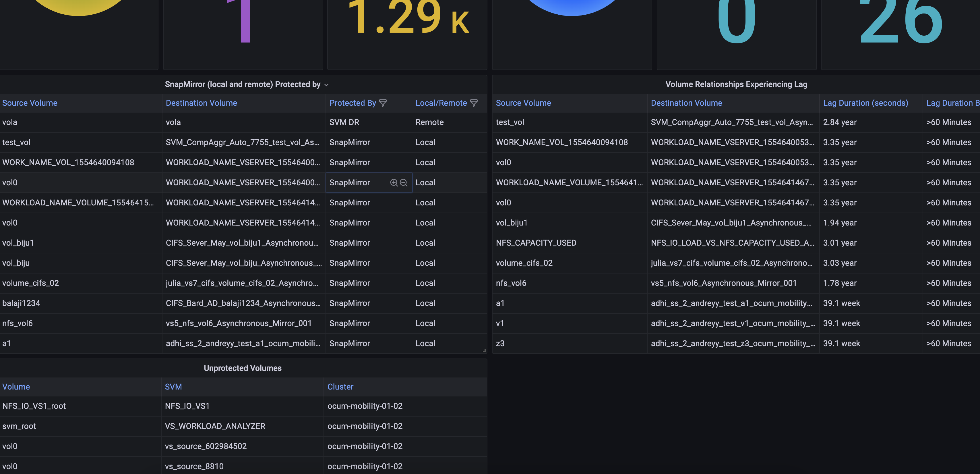980x474 pixels.
Task: Click the zoom-in magnifier on the SnapMirror cell
Action: (393, 182)
